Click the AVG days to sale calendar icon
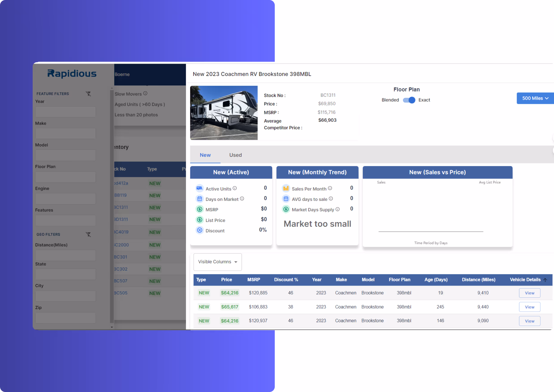 click(x=286, y=199)
